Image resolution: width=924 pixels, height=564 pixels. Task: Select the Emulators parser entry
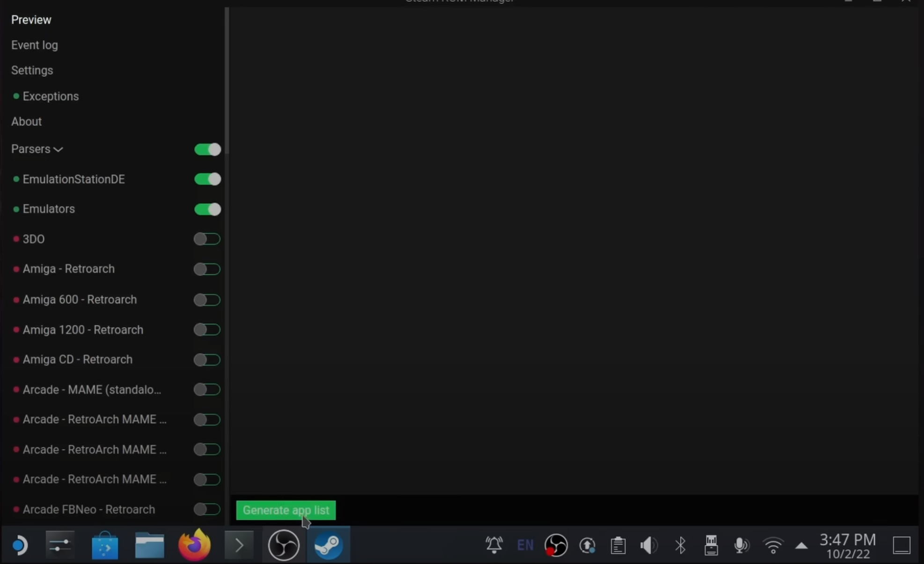tap(49, 209)
